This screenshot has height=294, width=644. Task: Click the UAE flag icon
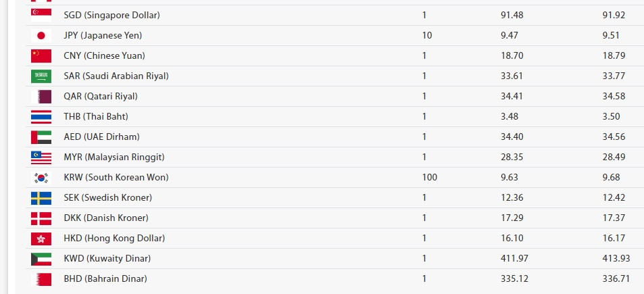coord(41,137)
